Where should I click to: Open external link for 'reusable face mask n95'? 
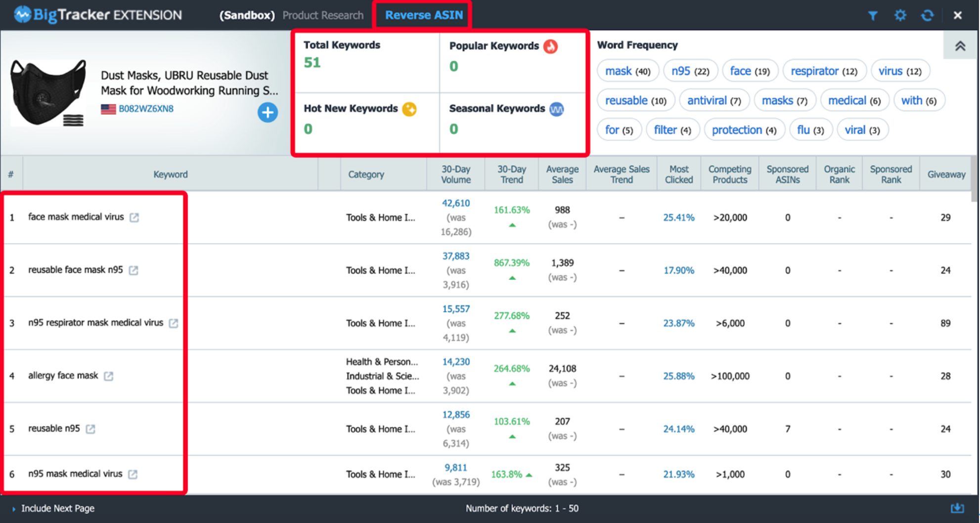pyautogui.click(x=134, y=270)
